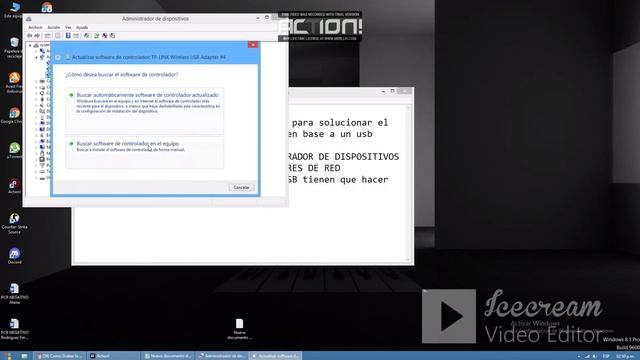Click the Windows Start button

(x=8, y=356)
